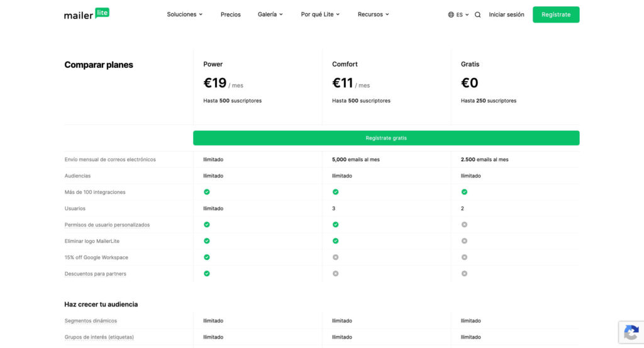Click Power checkmark for 15% off Google Workspace
The image size is (644, 348).
point(206,257)
